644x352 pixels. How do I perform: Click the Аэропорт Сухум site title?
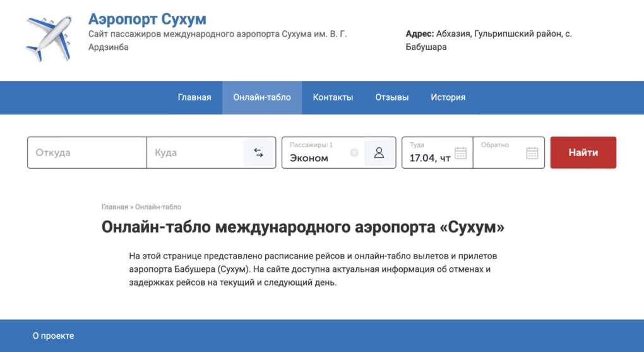coord(147,19)
